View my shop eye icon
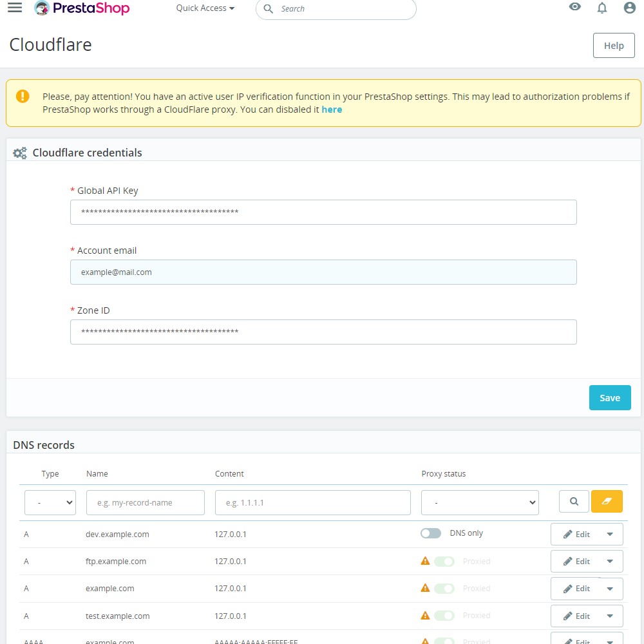This screenshot has width=644, height=644. click(574, 6)
